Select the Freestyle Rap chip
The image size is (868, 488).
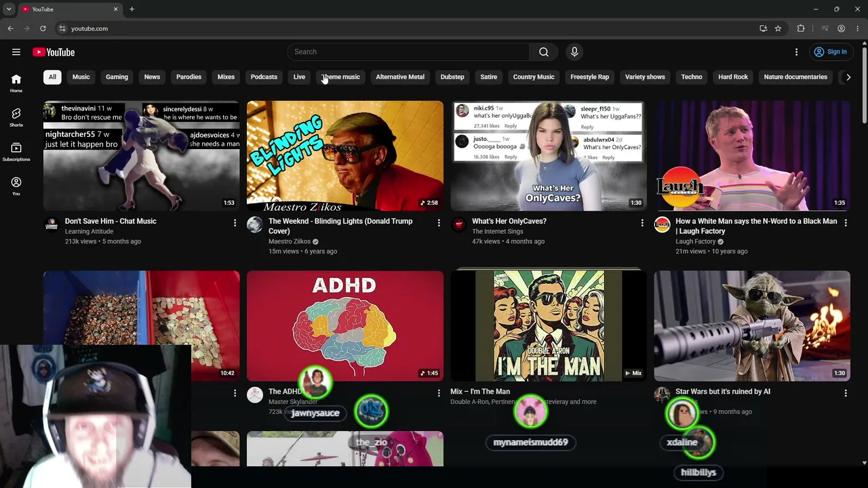pyautogui.click(x=589, y=77)
